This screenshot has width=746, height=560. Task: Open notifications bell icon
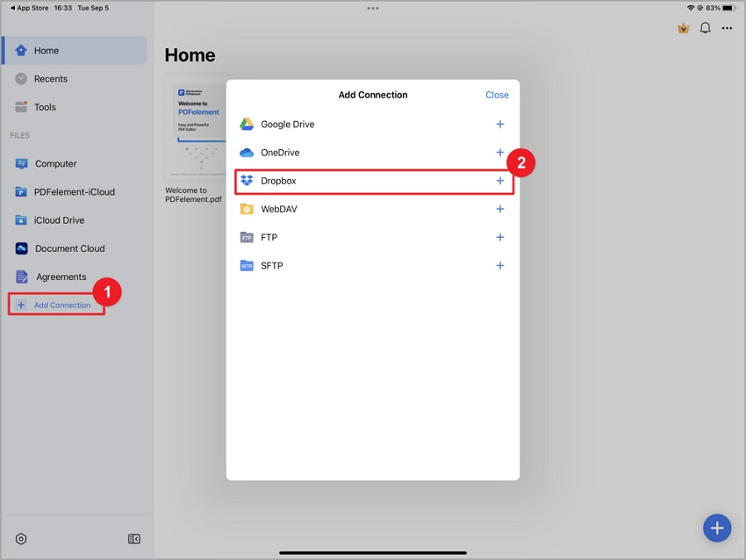pyautogui.click(x=705, y=28)
